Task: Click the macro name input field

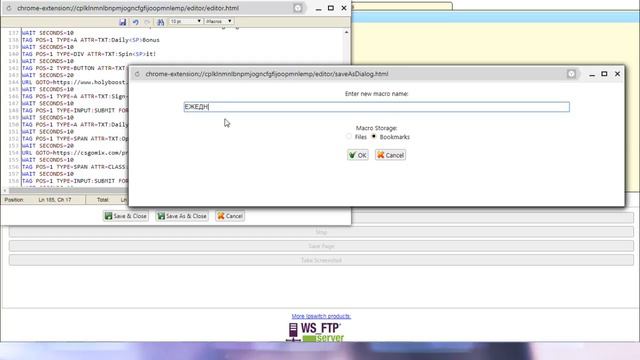Action: pyautogui.click(x=376, y=107)
